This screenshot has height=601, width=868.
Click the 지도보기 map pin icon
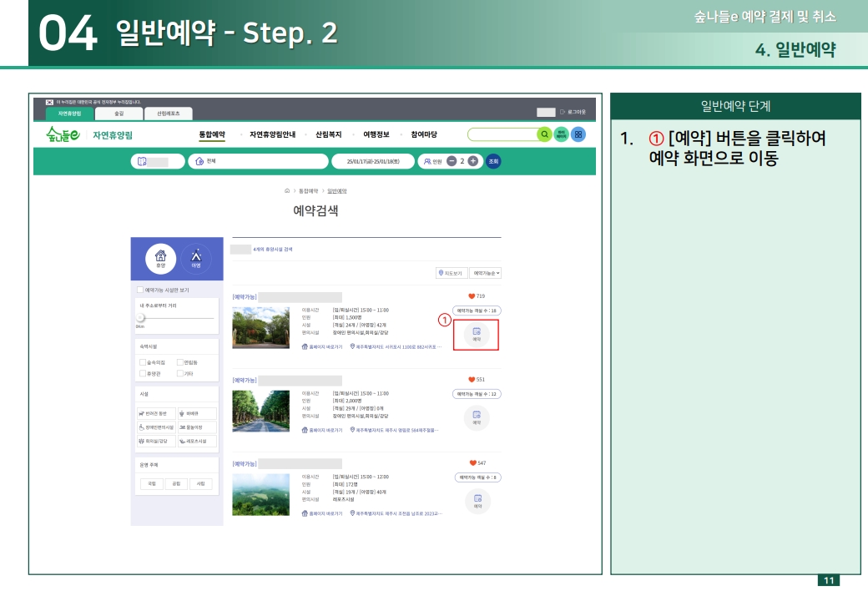point(440,274)
